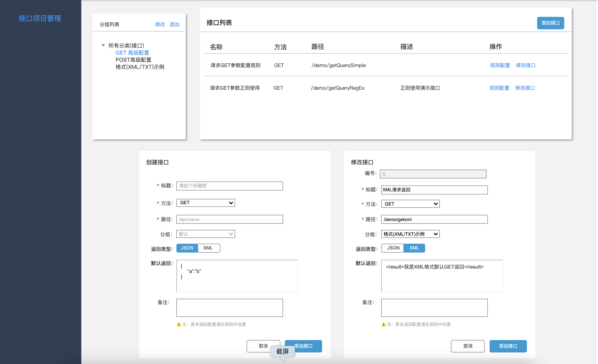598x364 pixels.
Task: Select POST高级配置 group in tree
Action: (x=133, y=60)
